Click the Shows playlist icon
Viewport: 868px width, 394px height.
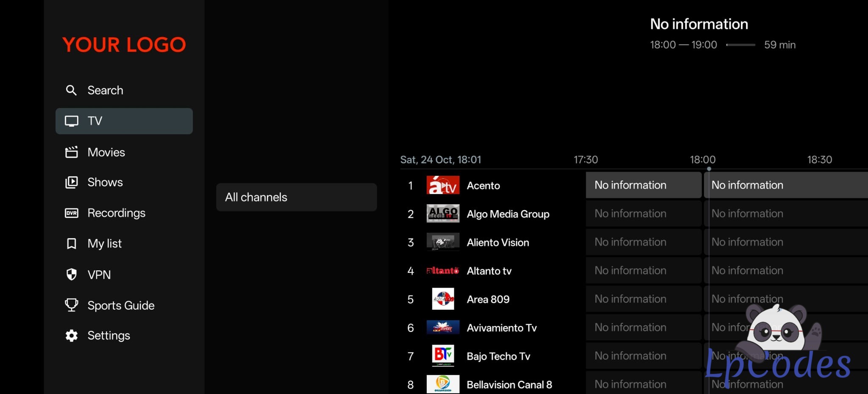click(x=71, y=182)
